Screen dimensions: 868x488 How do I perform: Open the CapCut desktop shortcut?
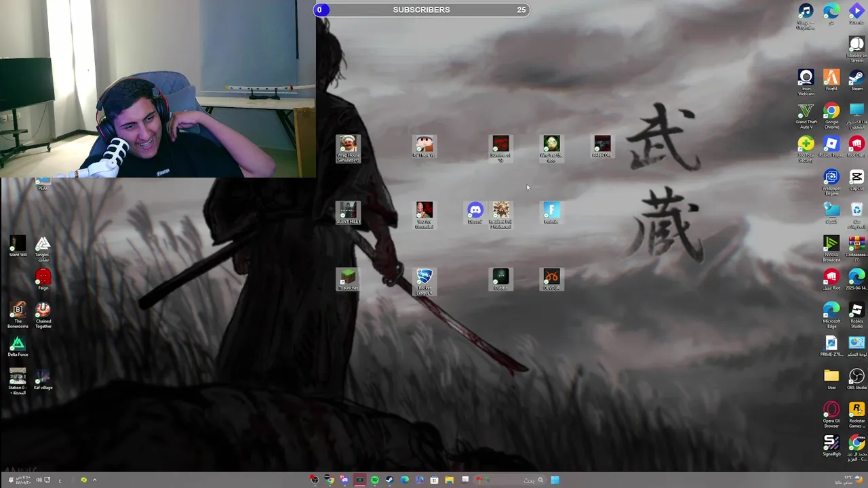[856, 180]
